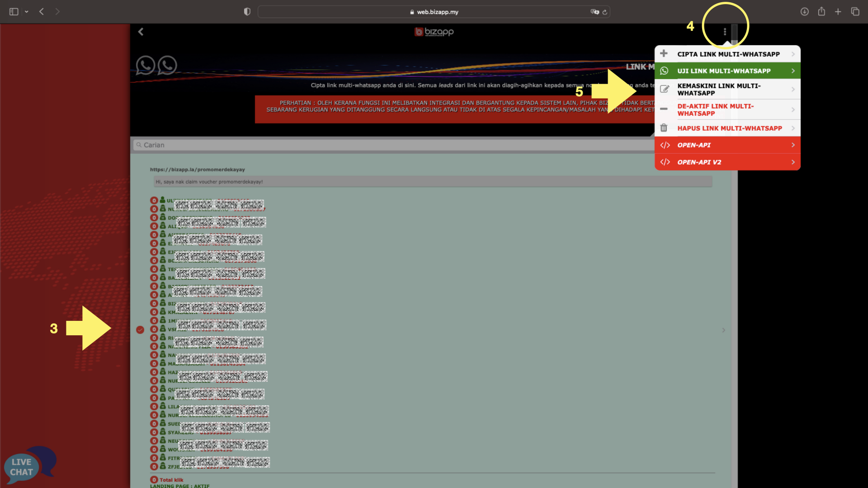Open the Live Chat bubble
The height and width of the screenshot is (488, 868).
coord(30,465)
